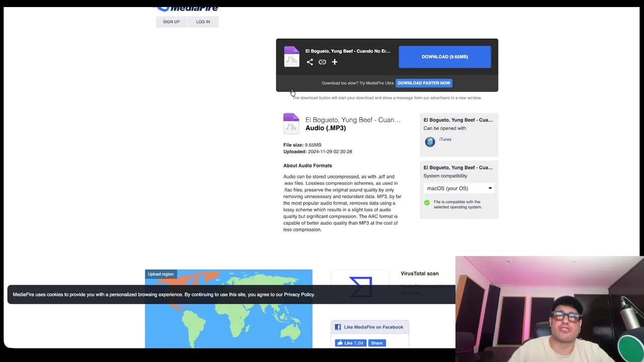
Task: Click the webcam video overlay
Action: click(x=549, y=309)
